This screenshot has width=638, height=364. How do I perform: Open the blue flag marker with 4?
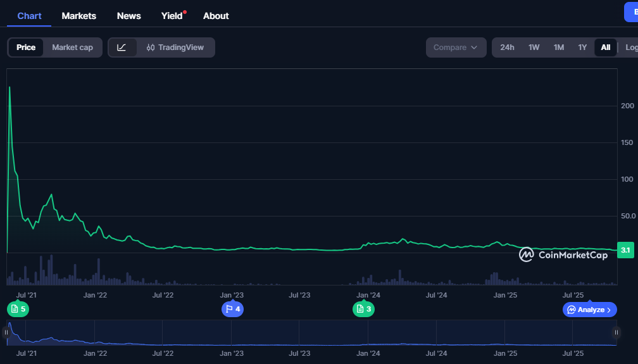tap(233, 309)
